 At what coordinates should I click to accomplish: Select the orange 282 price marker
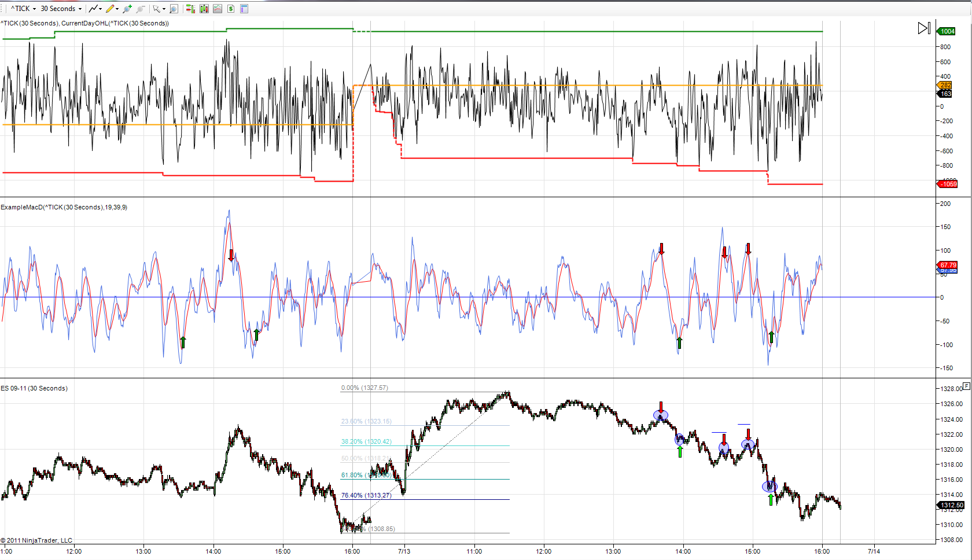[944, 85]
